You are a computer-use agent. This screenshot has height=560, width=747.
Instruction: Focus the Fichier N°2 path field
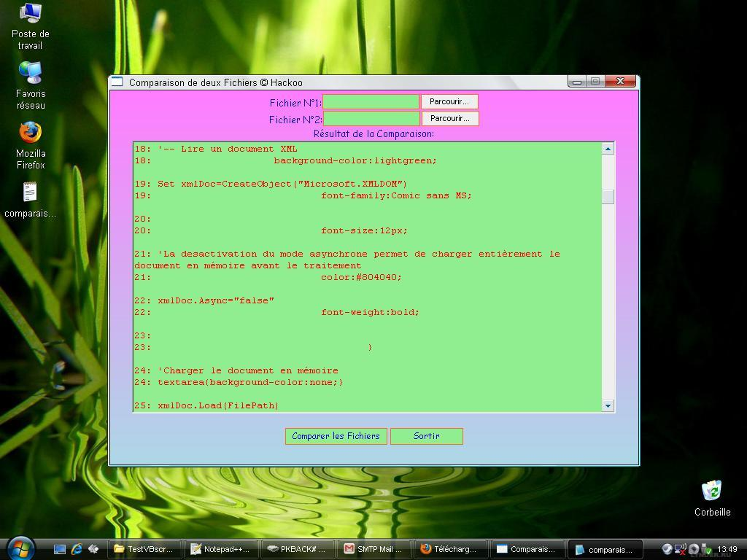tap(371, 119)
